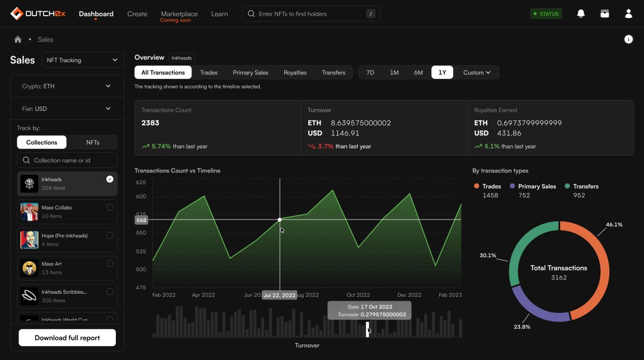Select the Mase Collabs radio button
The height and width of the screenshot is (360, 644).
110,207
